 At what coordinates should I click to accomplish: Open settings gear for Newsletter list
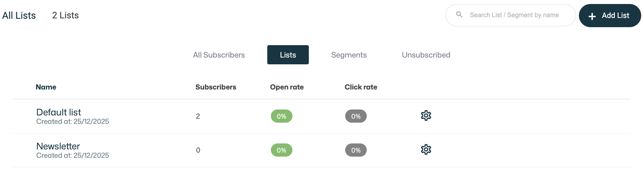pos(426,149)
